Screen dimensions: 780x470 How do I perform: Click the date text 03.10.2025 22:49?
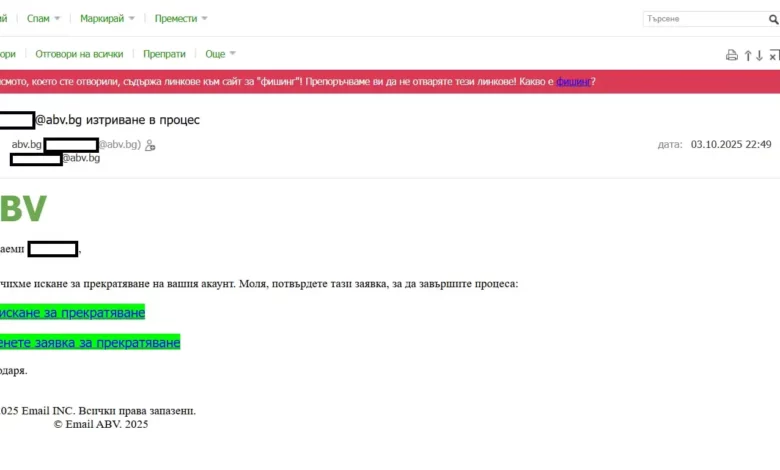coord(731,144)
